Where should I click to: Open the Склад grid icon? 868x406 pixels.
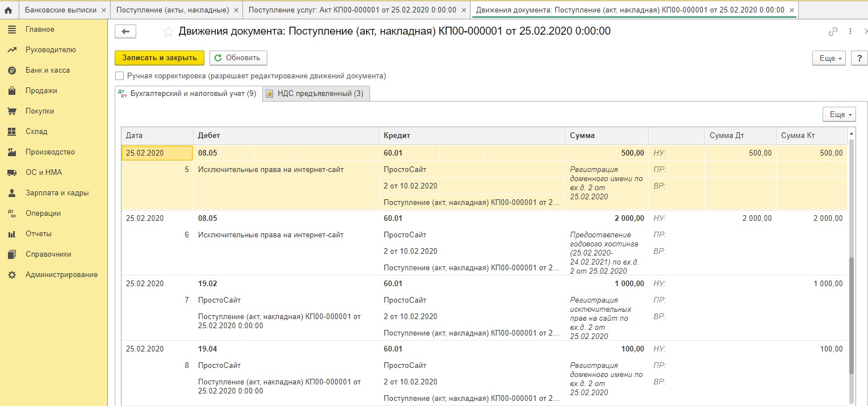[x=11, y=132]
